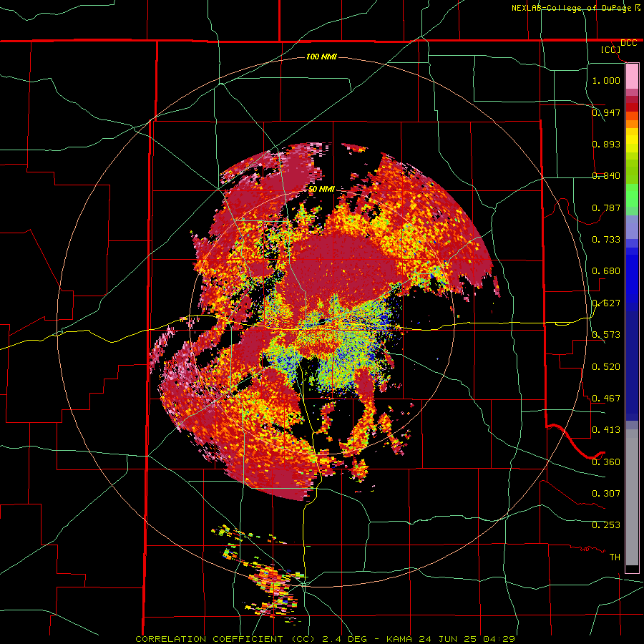Click the [CC] legend header

point(611,49)
